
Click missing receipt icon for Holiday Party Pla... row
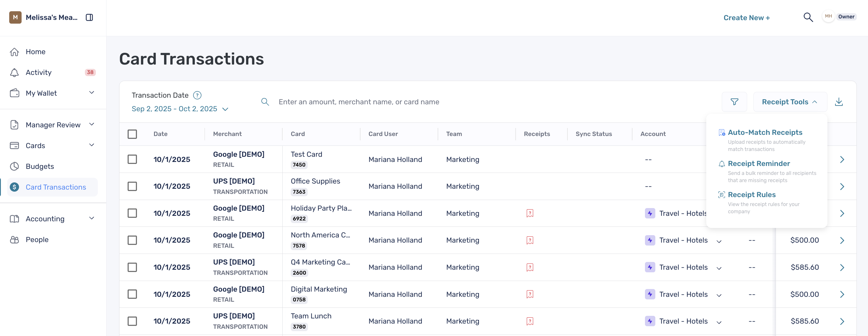[x=530, y=213]
